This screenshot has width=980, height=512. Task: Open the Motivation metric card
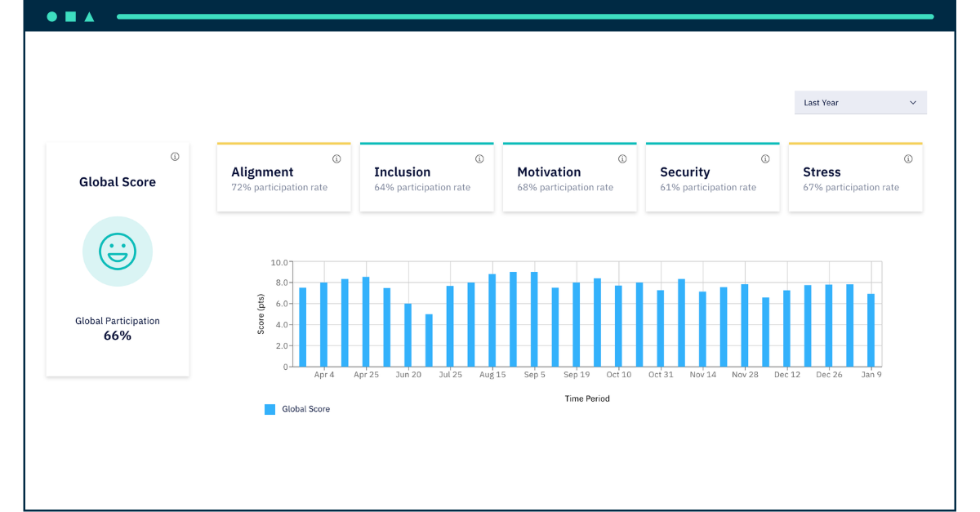pos(570,177)
